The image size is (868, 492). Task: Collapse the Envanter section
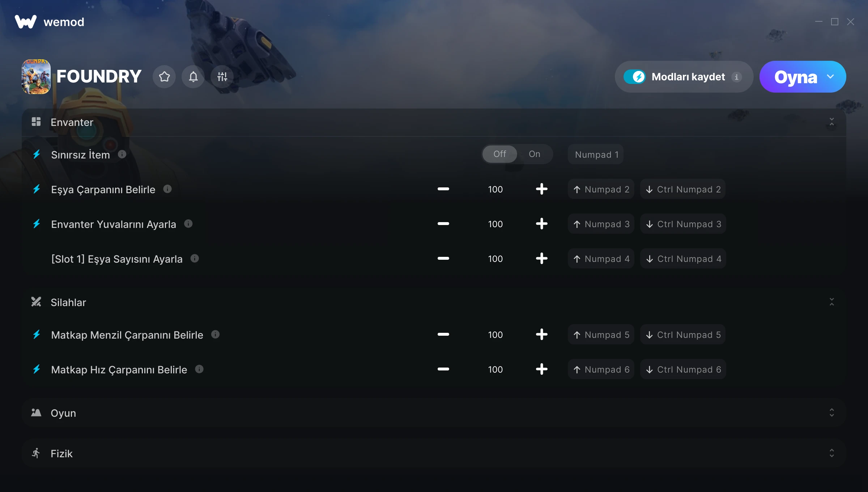(831, 122)
